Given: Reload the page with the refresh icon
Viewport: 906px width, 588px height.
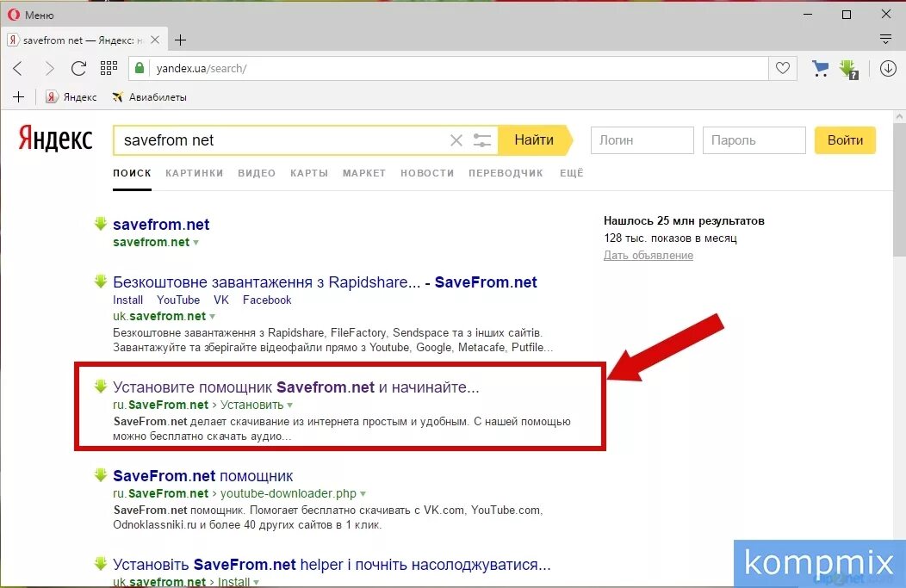Looking at the screenshot, I should click(78, 68).
